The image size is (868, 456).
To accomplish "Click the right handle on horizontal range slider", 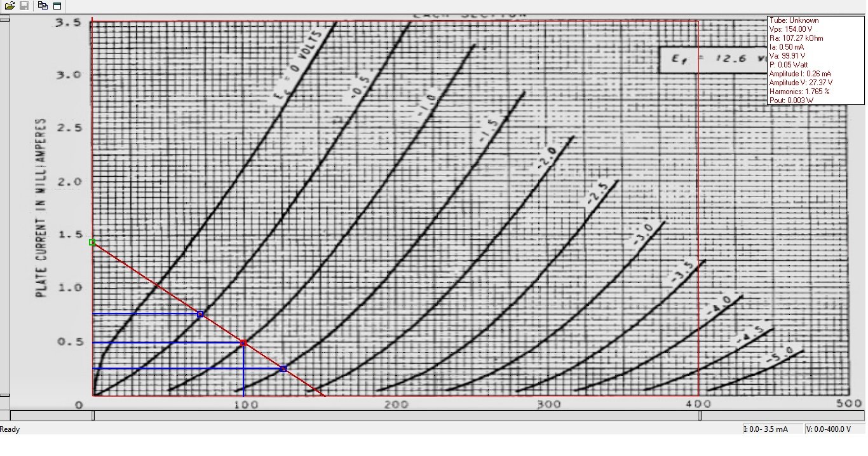I will click(700, 415).
